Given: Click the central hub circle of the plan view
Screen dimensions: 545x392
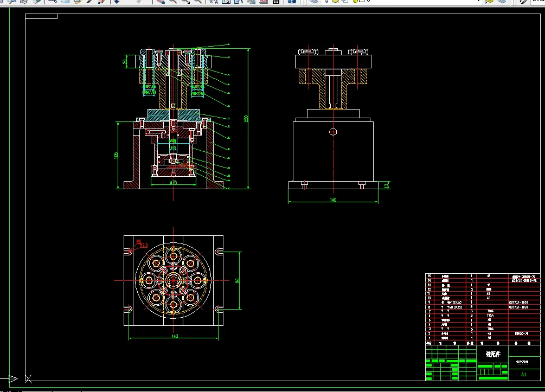Looking at the screenshot, I should [173, 280].
